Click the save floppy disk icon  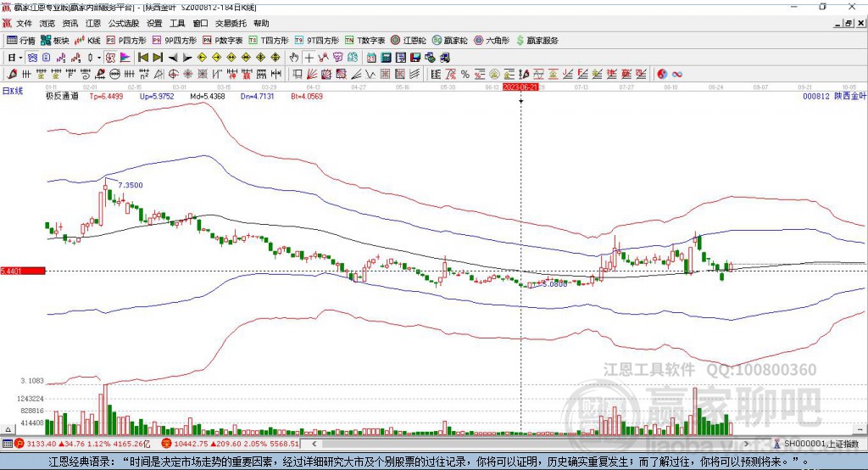[x=415, y=58]
